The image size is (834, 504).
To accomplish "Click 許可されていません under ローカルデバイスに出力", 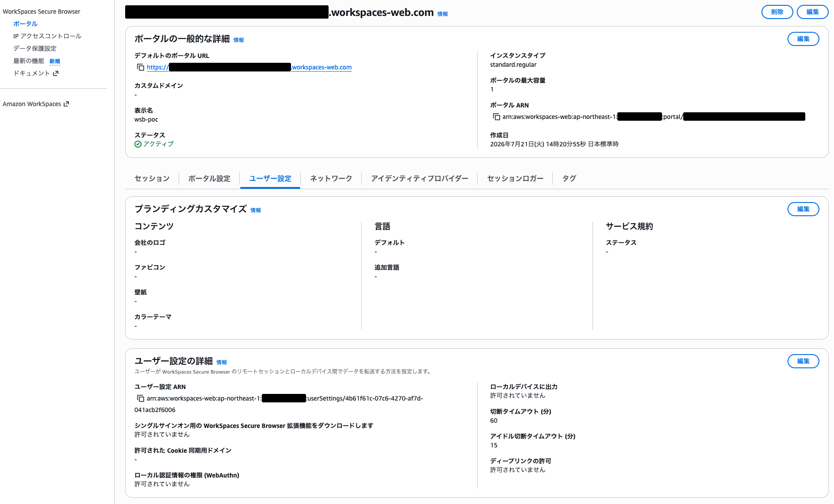I will (517, 396).
